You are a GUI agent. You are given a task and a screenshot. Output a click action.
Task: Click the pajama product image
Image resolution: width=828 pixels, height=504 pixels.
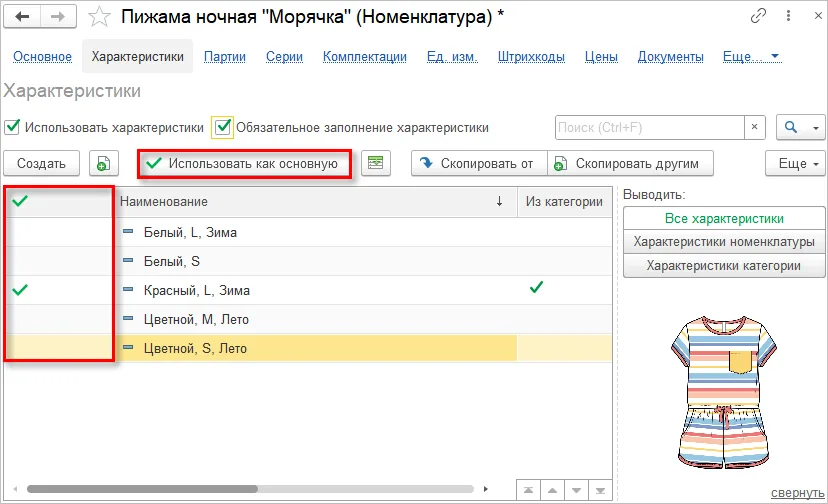click(x=724, y=392)
